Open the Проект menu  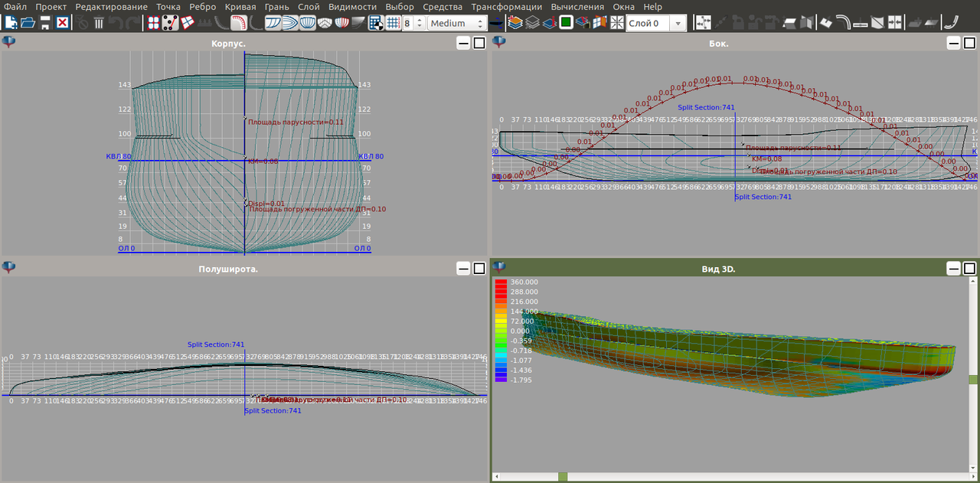point(51,7)
